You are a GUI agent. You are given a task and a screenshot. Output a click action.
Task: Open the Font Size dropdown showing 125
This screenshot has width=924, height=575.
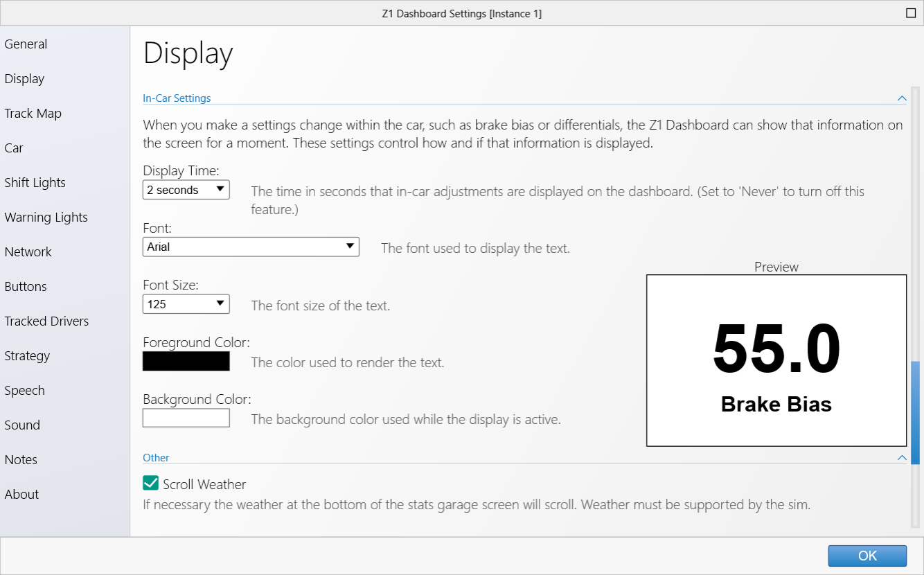coord(186,304)
